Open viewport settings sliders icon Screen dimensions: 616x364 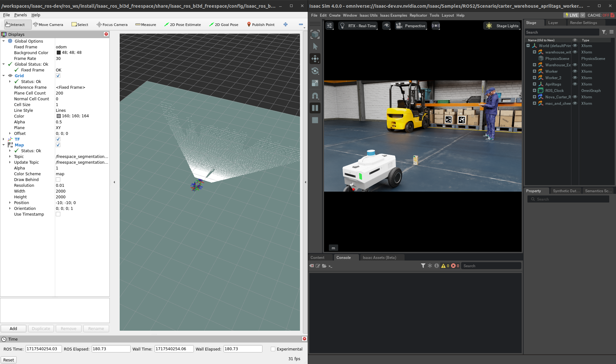point(329,26)
